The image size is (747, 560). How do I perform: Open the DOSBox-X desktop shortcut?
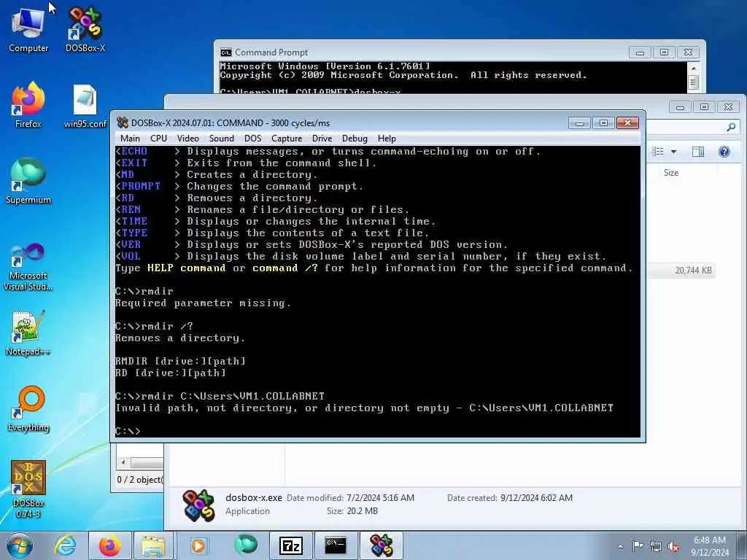pyautogui.click(x=85, y=30)
